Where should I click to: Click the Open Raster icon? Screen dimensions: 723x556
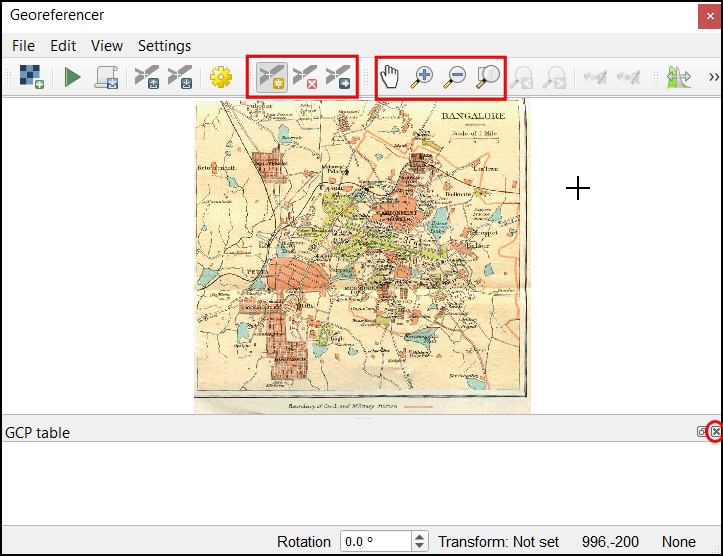click(31, 77)
